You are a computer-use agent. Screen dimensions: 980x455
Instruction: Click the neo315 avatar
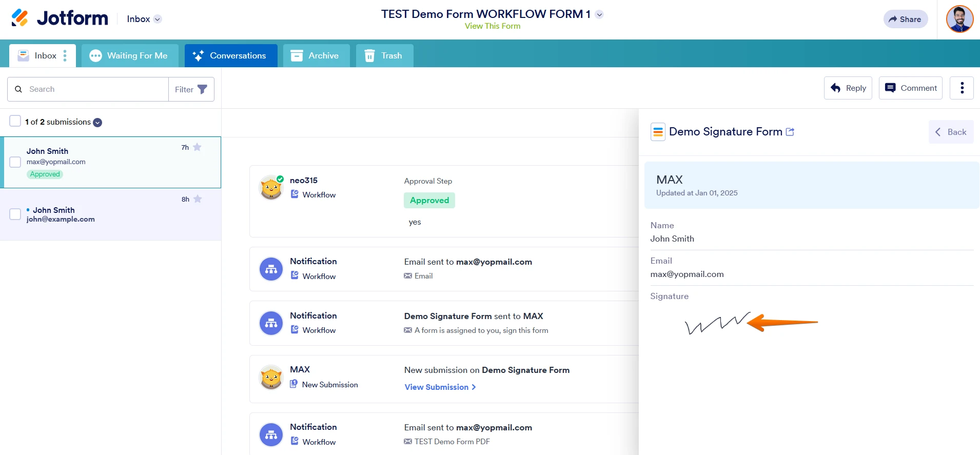(271, 188)
